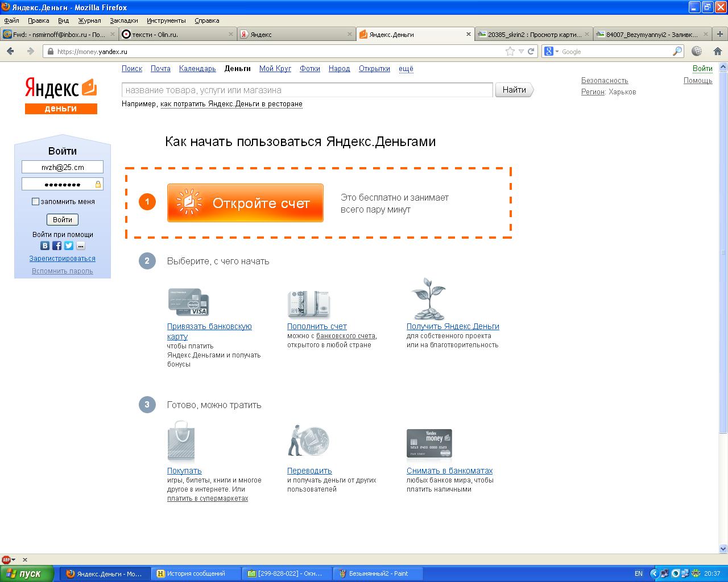Click the Пополнить счет link

pyautogui.click(x=317, y=326)
